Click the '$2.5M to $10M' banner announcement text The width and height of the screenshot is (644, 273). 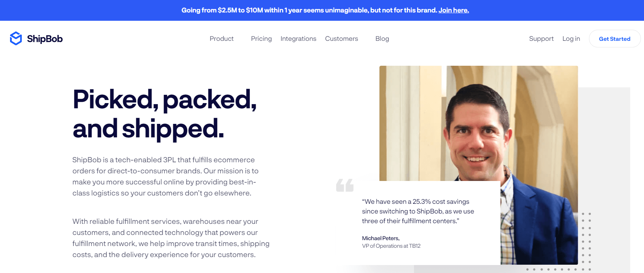309,10
